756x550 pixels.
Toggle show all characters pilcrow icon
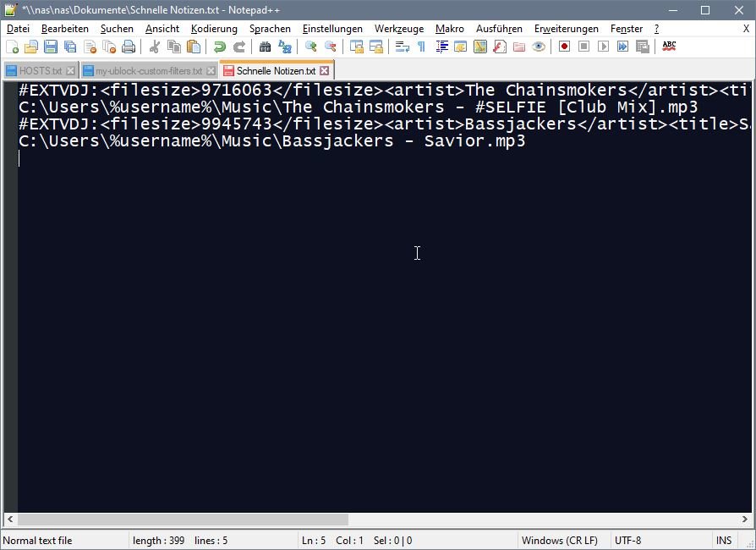[x=421, y=47]
